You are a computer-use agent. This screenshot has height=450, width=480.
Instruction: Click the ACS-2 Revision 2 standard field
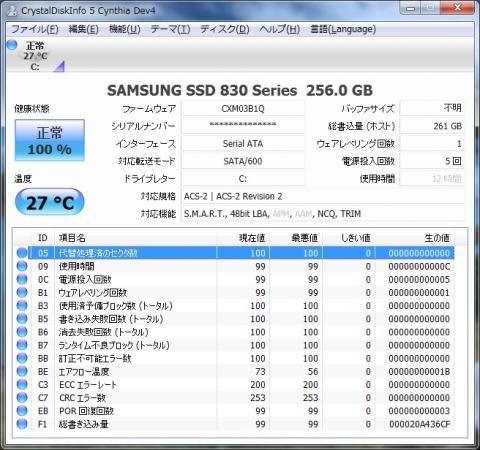[x=323, y=196]
